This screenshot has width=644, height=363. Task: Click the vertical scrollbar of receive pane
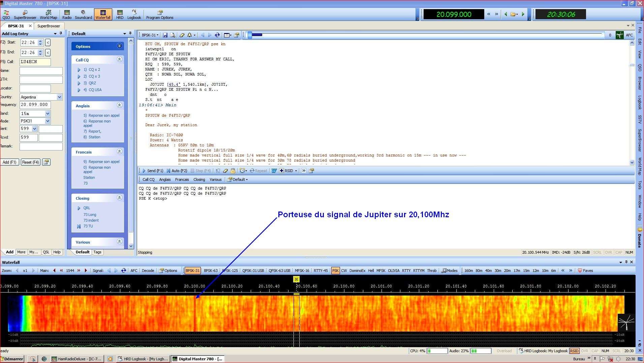632,103
